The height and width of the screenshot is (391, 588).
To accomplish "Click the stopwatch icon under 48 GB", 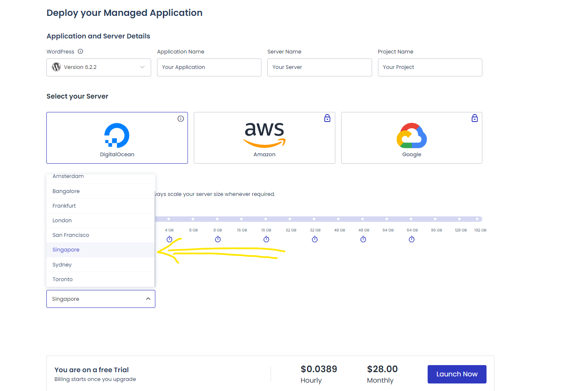I will (363, 239).
